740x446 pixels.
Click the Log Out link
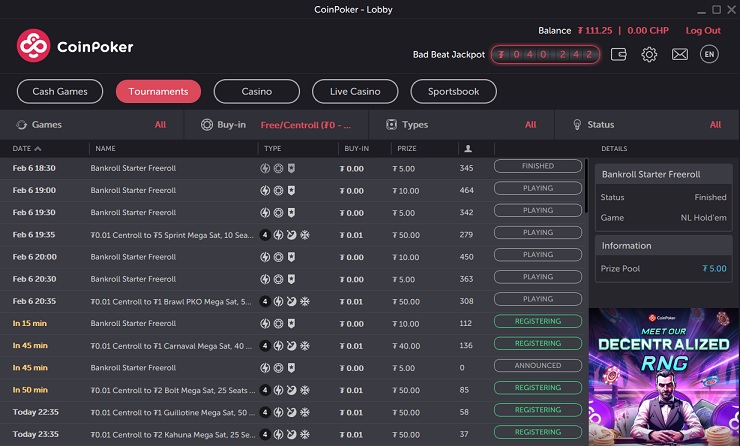[x=702, y=31]
